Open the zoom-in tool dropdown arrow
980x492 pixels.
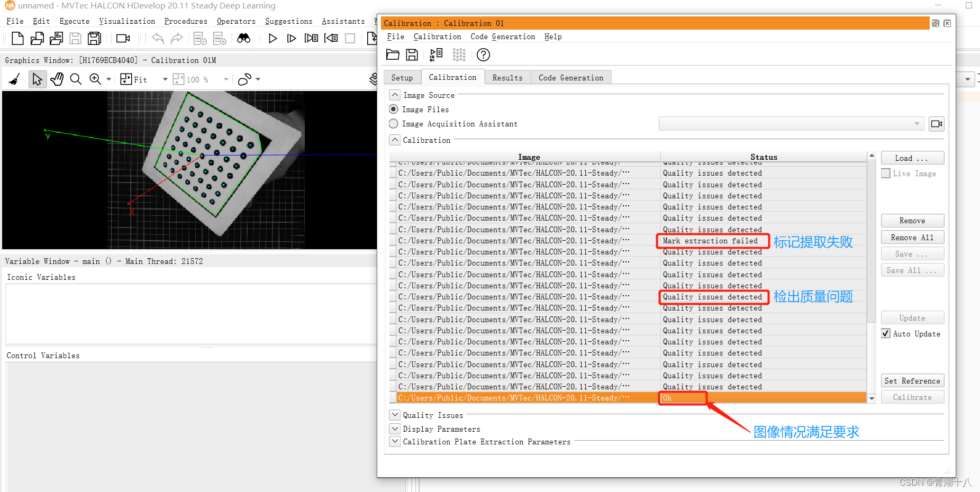click(x=108, y=79)
